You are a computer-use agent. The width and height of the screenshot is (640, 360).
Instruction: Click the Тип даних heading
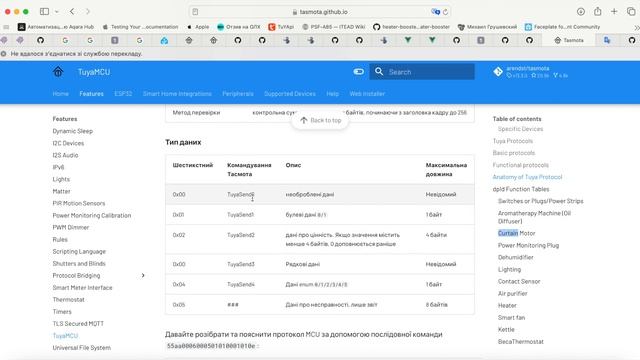point(183,142)
